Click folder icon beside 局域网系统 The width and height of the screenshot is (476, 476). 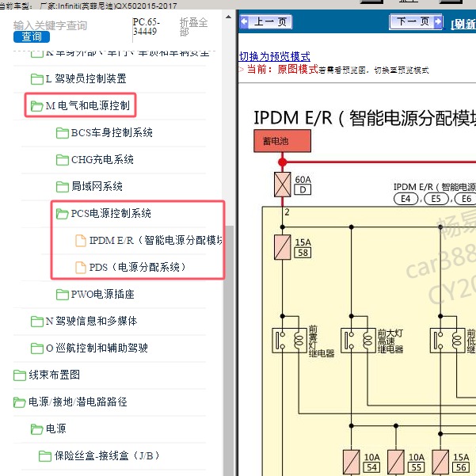pyautogui.click(x=63, y=187)
